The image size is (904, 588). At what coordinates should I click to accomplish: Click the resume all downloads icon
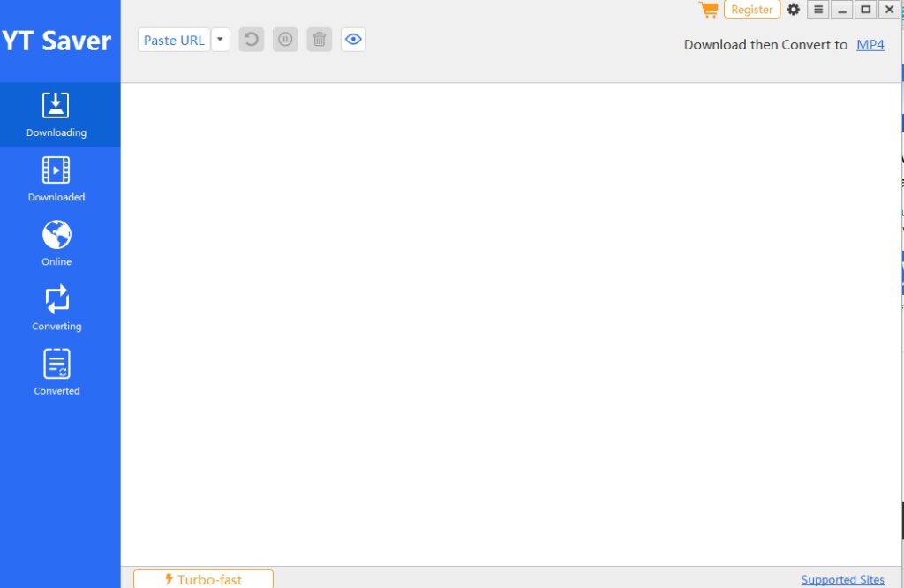click(x=252, y=40)
